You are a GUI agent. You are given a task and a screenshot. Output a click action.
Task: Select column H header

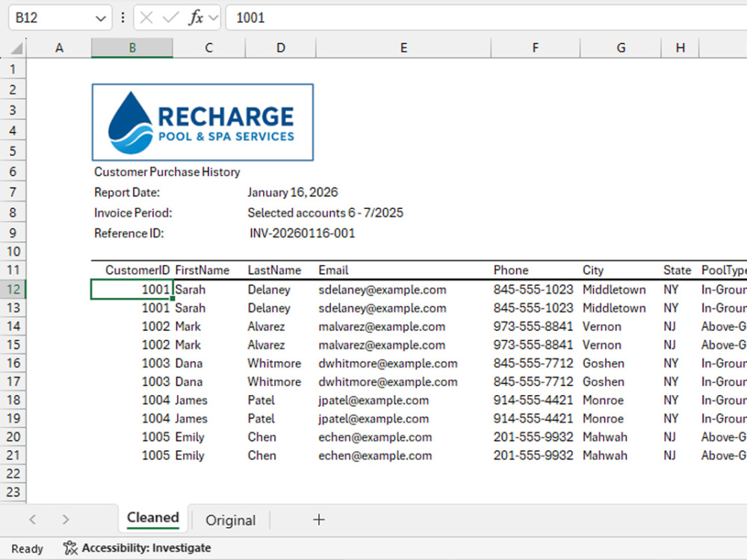point(681,48)
